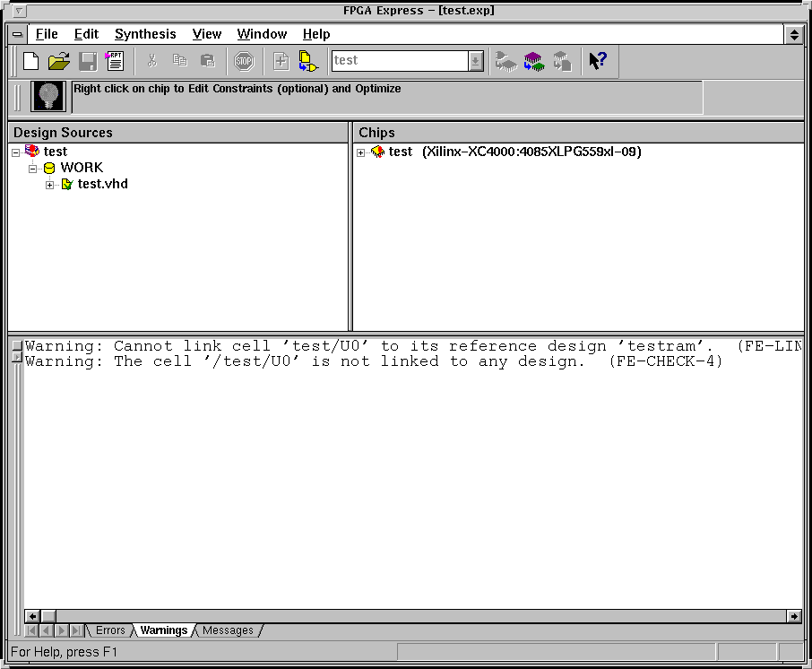
Task: Click the Create Implementation chip icon
Action: 506,61
